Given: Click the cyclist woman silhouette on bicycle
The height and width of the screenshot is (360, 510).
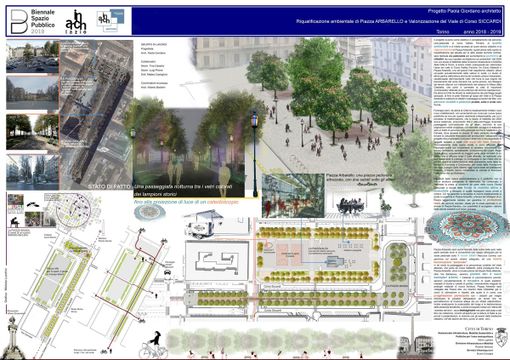Looking at the screenshot, I should (154, 345).
